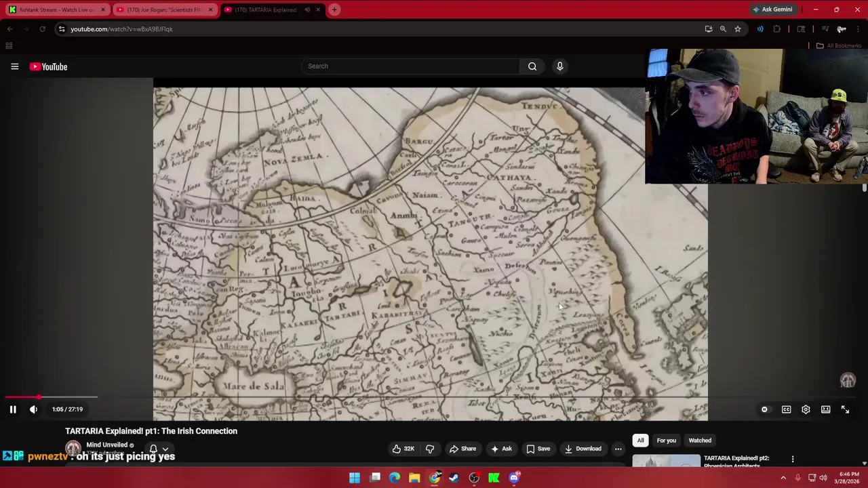868x488 pixels.
Task: Open taskbar volume control
Action: tap(823, 478)
